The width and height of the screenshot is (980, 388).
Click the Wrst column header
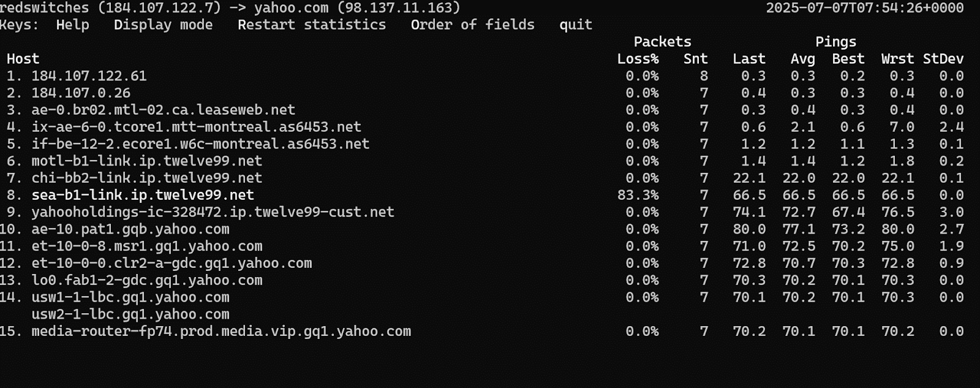tap(897, 59)
